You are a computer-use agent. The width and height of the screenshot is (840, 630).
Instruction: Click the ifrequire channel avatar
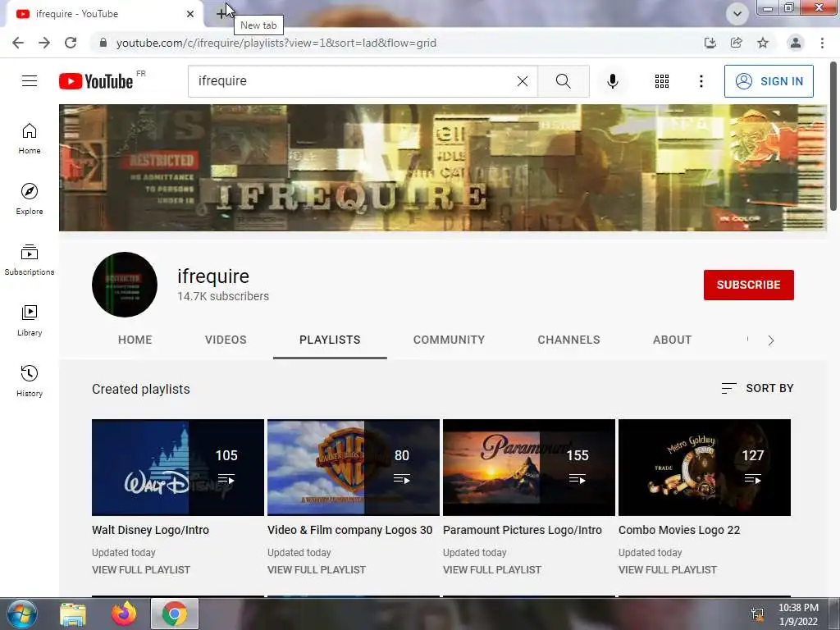125,285
